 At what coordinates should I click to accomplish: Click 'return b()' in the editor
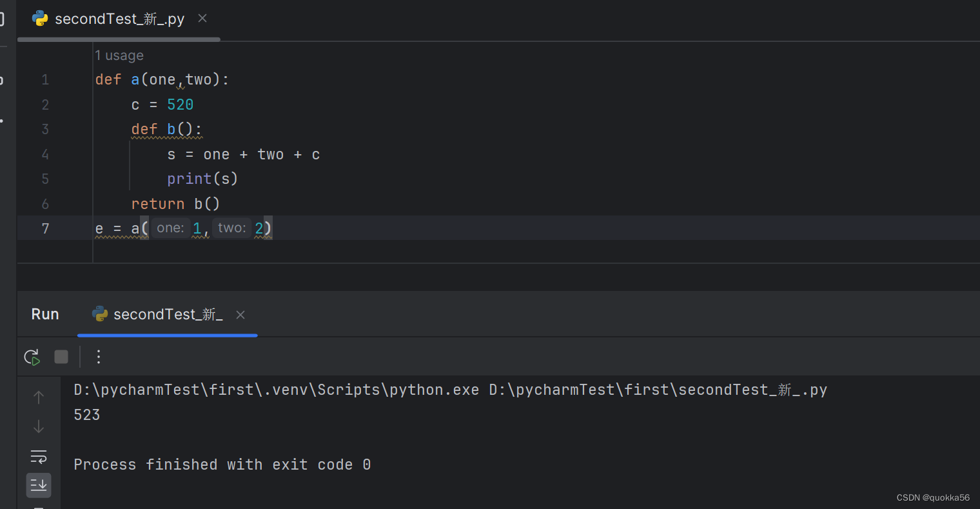tap(175, 204)
